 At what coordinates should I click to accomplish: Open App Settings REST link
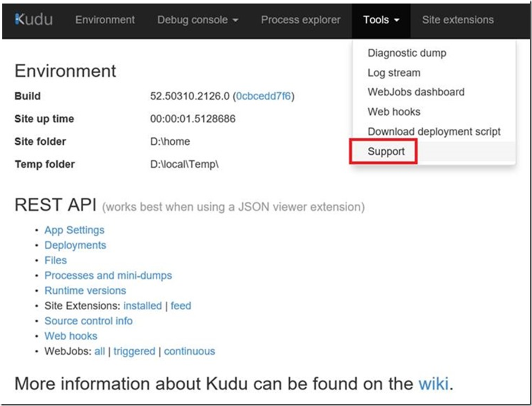point(74,230)
